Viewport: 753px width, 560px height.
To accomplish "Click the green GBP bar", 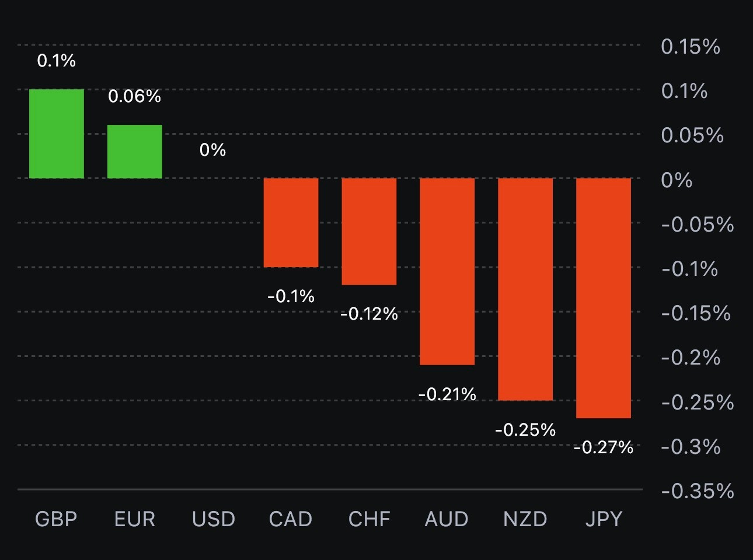I will tap(57, 134).
